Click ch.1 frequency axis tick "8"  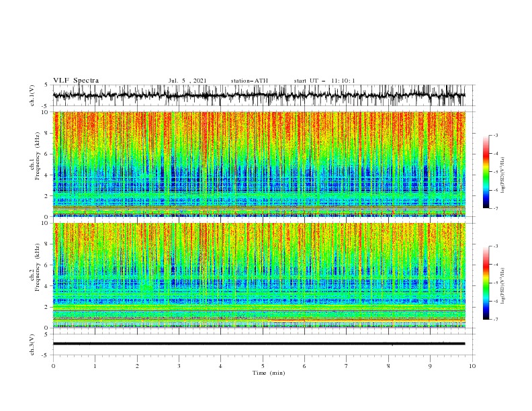click(x=46, y=133)
